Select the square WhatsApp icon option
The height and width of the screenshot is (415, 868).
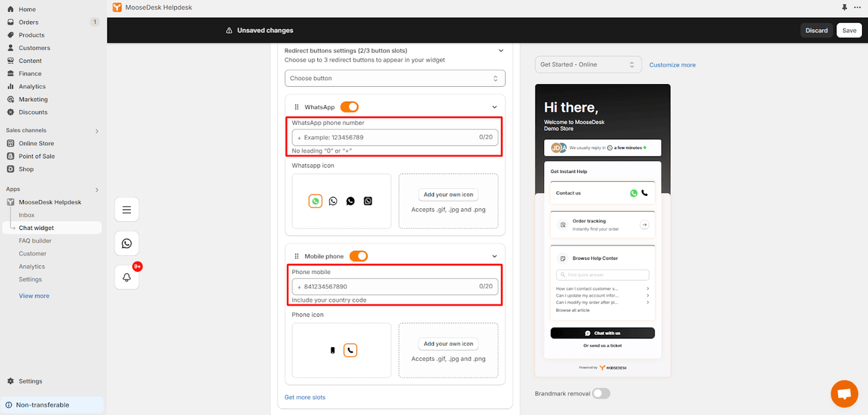(368, 201)
